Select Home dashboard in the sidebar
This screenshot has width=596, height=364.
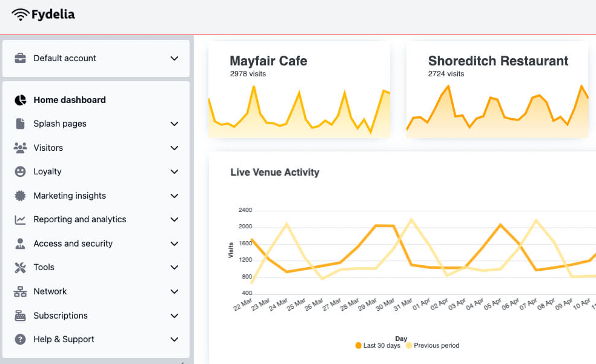point(70,100)
